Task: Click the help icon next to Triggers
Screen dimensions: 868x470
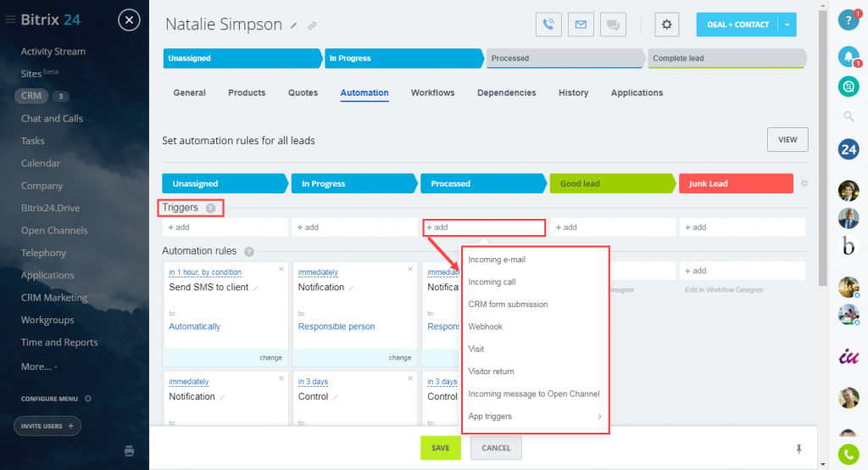Action: 210,208
